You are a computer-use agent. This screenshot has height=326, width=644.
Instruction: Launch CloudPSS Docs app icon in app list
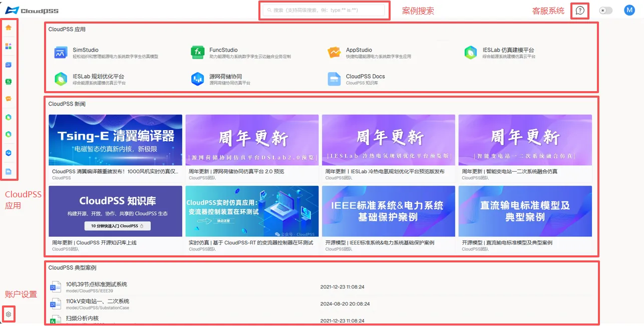(x=334, y=79)
